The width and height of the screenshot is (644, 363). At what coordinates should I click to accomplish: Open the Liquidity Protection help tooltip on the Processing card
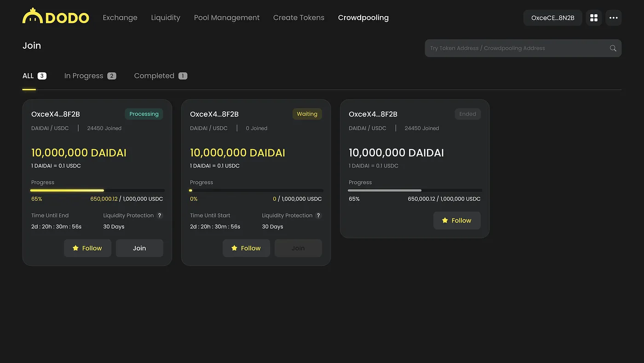(x=160, y=215)
